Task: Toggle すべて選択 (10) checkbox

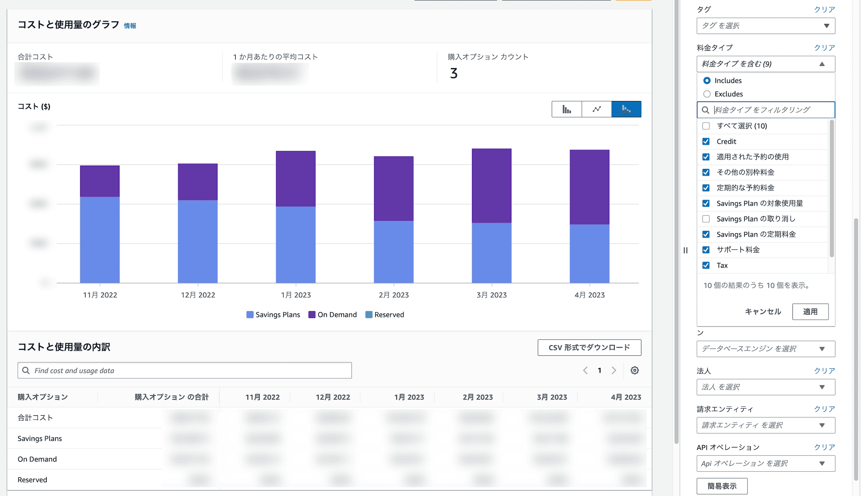Action: [x=706, y=126]
